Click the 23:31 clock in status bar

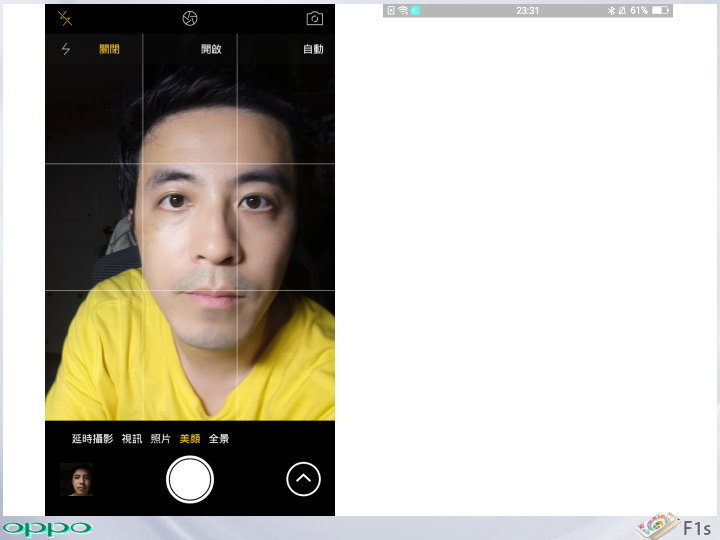[x=527, y=10]
